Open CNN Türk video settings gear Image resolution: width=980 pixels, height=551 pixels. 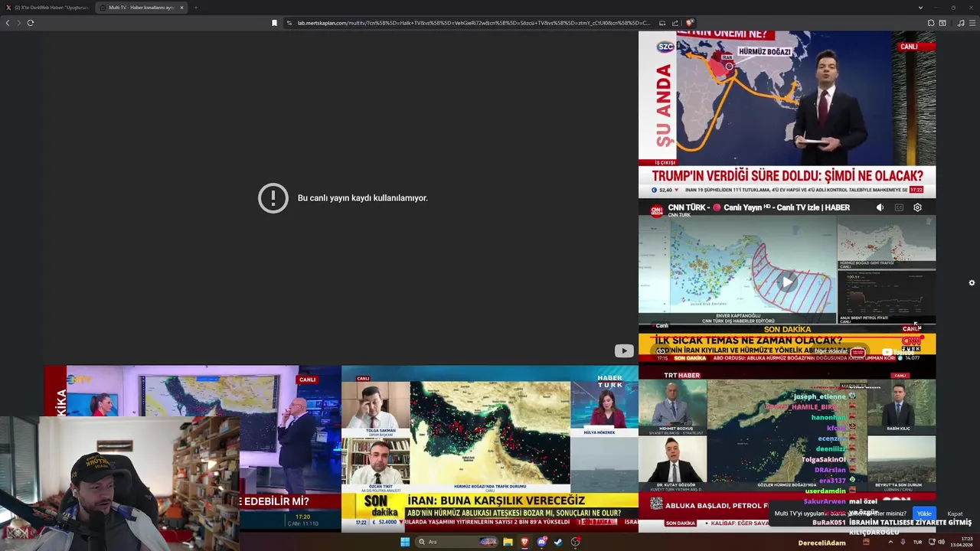[x=917, y=207]
